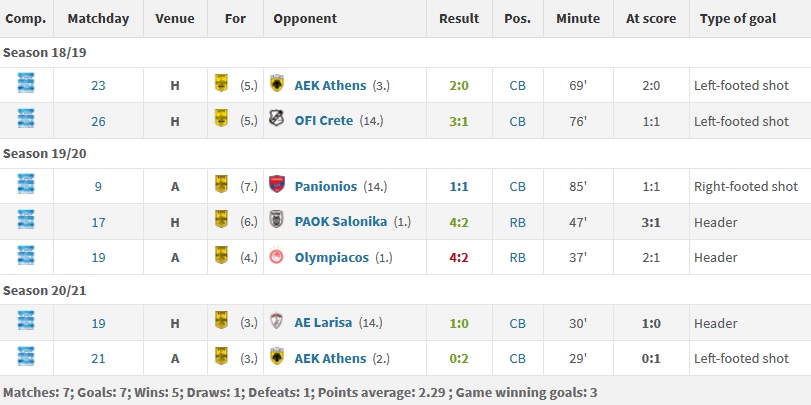
Task: Open the 0:2 result against AEK Athens
Action: [458, 358]
